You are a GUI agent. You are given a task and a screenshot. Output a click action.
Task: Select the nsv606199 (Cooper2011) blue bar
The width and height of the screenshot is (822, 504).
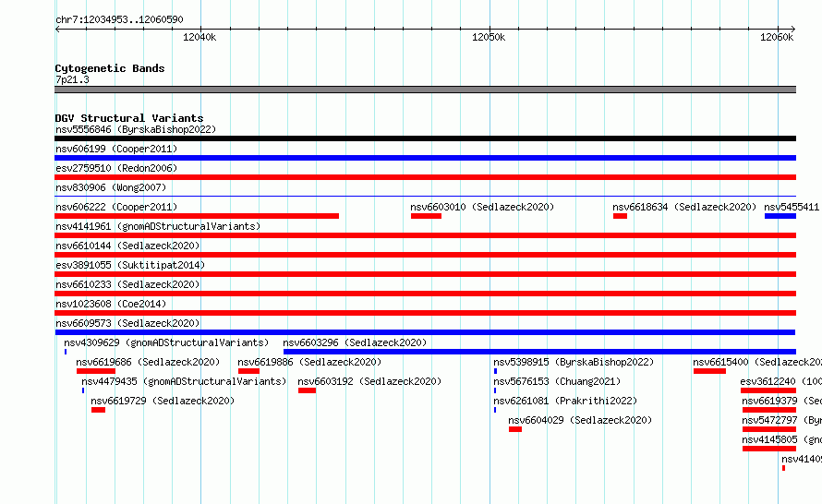(x=425, y=158)
